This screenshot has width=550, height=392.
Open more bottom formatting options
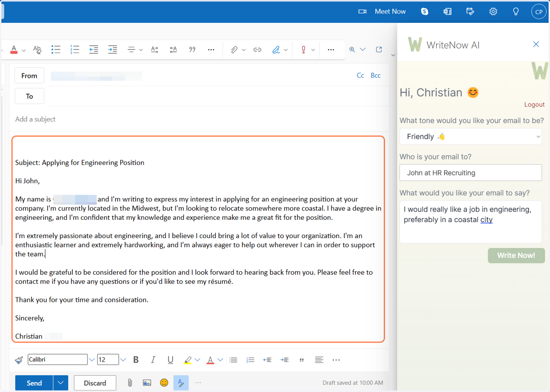coord(336,360)
